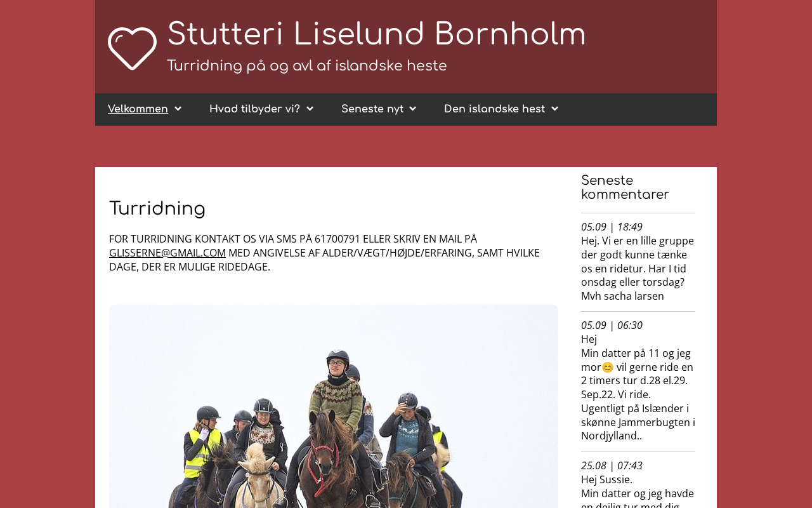
Task: Click the Seneste kommentarer heading
Action: (625, 187)
